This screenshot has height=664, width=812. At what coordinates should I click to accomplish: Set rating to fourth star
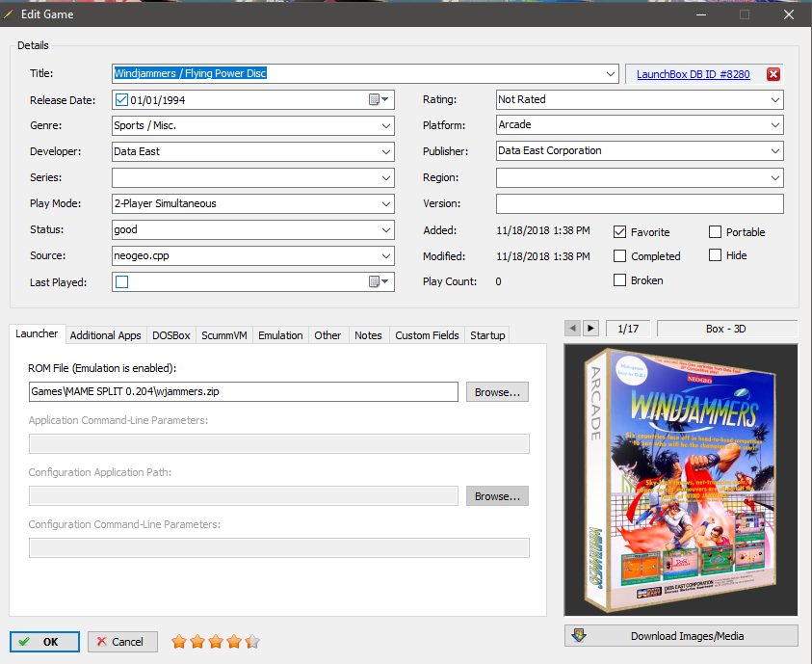click(234, 642)
